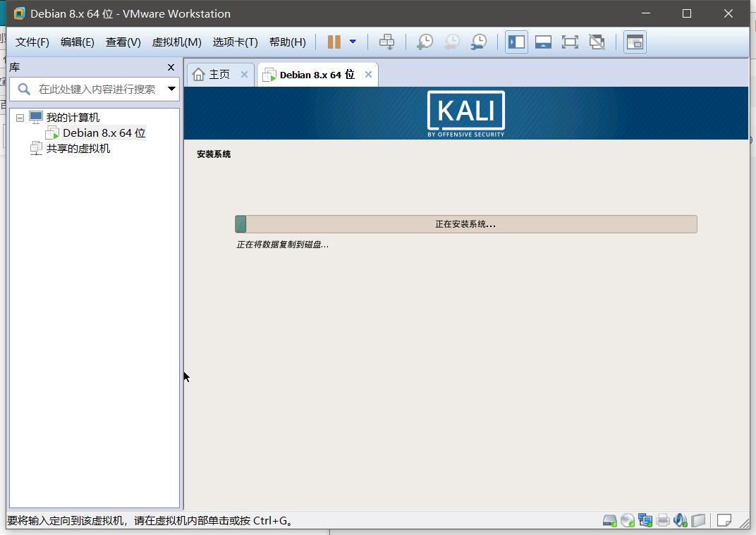The image size is (756, 535).
Task: Click the USB device status icon
Action: (x=698, y=520)
